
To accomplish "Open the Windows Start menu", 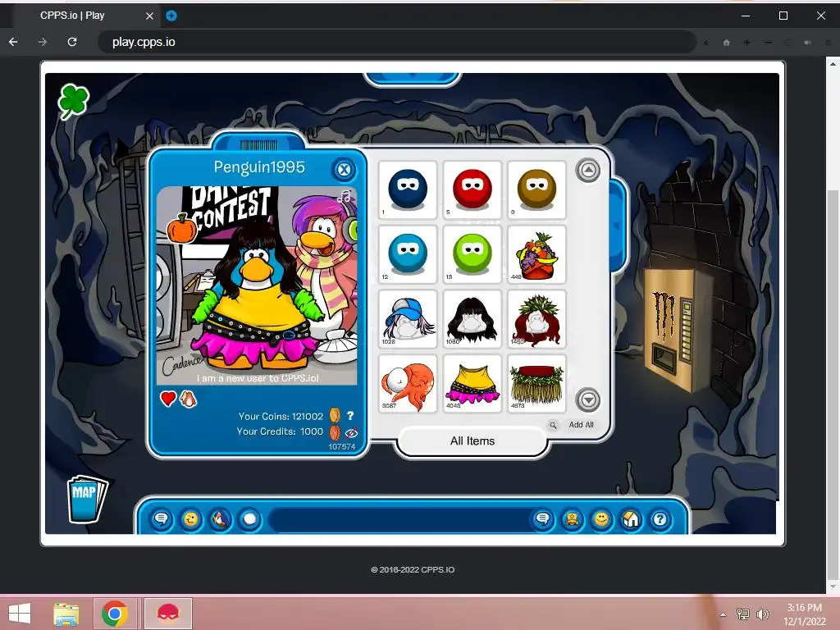I will [x=20, y=613].
